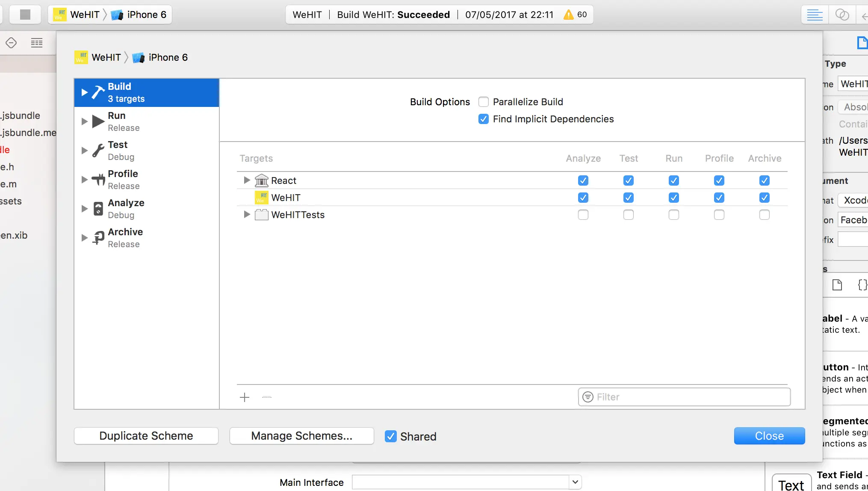Screen dimensions: 868x491
Task: Open Manage Schemes dialog
Action: coord(302,436)
